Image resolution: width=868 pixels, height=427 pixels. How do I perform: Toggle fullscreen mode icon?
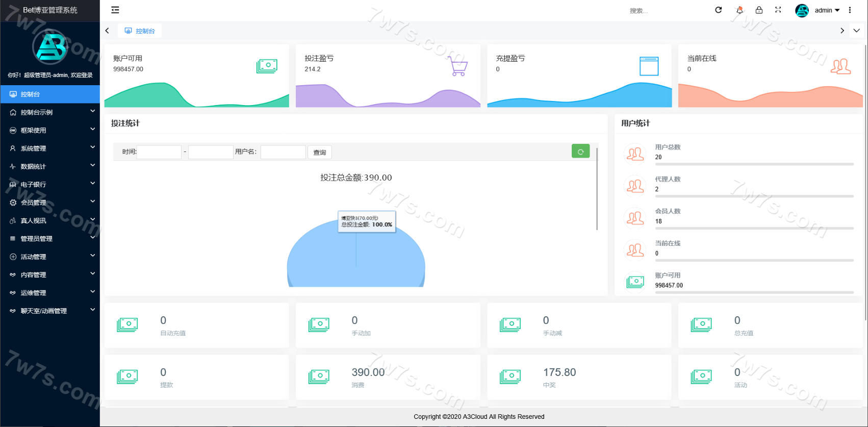click(x=778, y=10)
